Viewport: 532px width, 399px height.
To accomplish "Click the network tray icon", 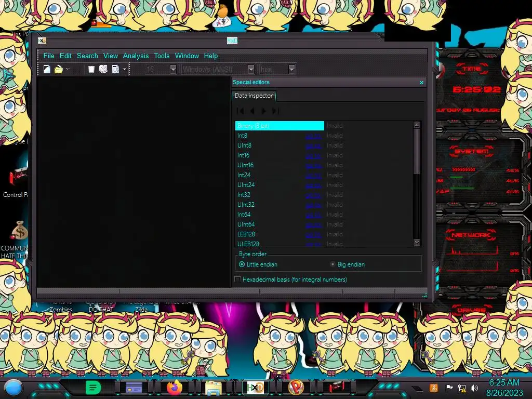I will [461, 388].
